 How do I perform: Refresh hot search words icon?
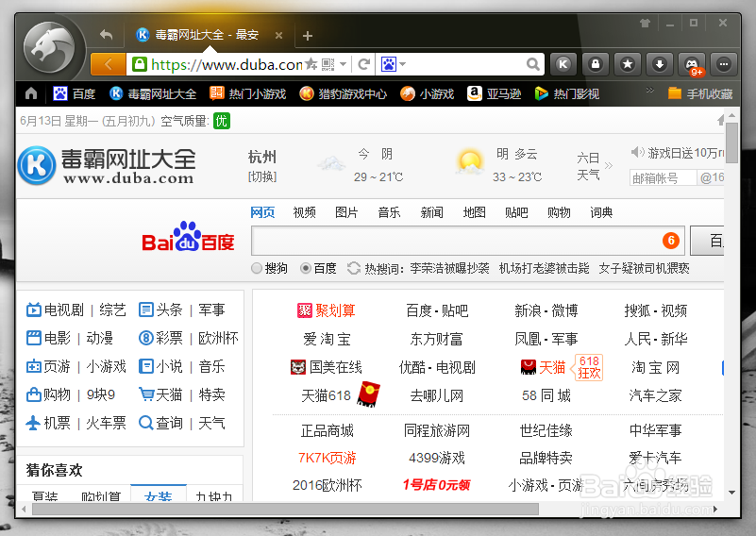point(354,268)
